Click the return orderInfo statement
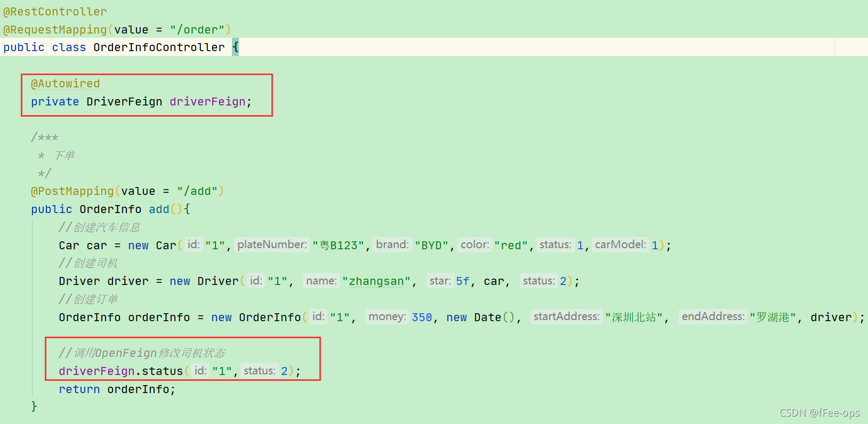Viewport: 868px width, 424px height. (x=117, y=389)
